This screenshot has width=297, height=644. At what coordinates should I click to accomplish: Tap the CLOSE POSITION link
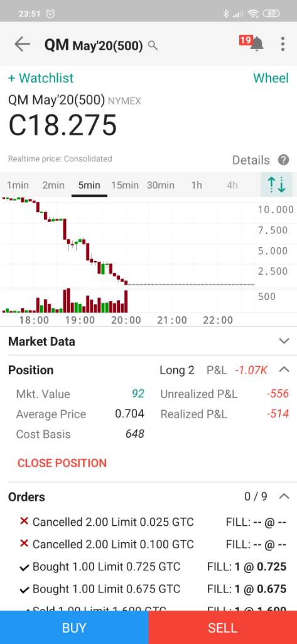[x=62, y=463]
